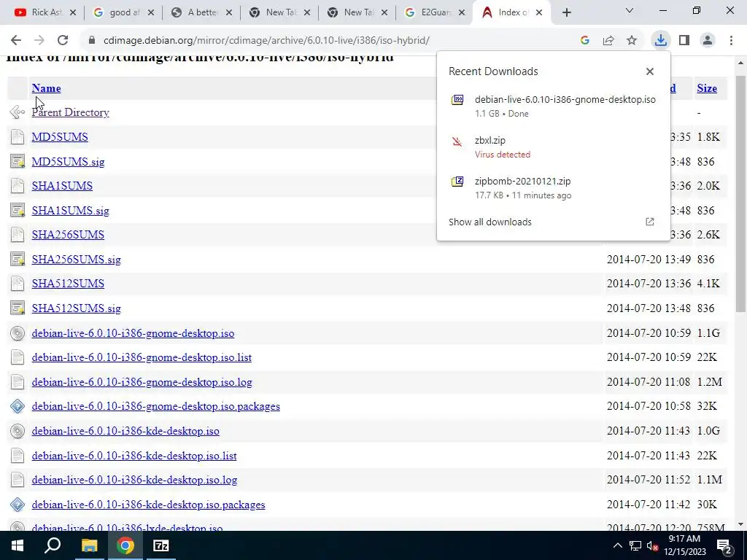Click the muted volume tray icon
The image size is (747, 560).
coord(653,545)
